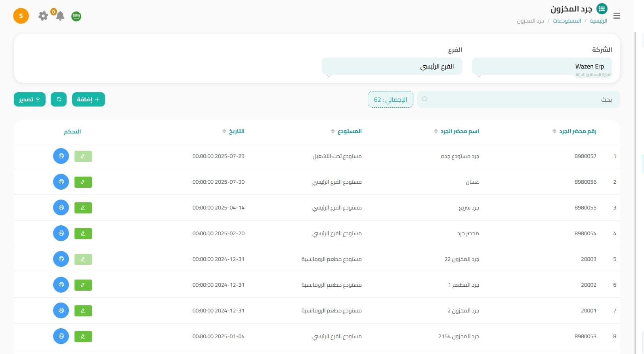Click the orange user avatar S
Image resolution: width=644 pixels, height=354 pixels.
pos(21,16)
